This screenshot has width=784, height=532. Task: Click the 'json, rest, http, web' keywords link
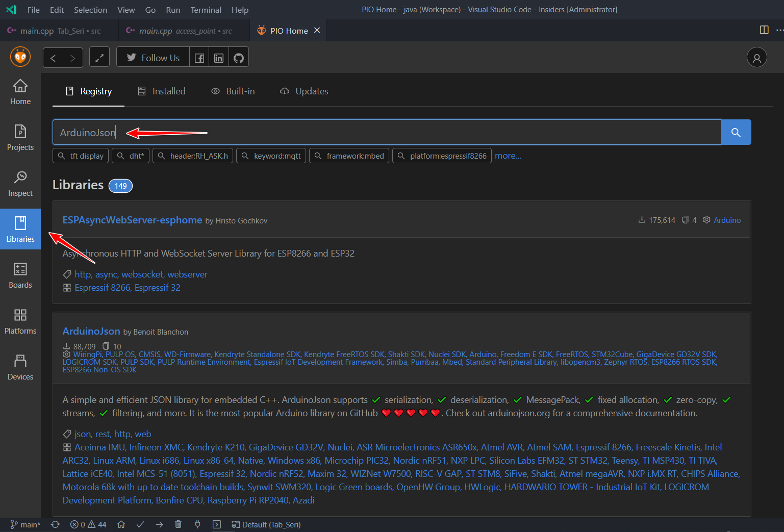(x=113, y=434)
